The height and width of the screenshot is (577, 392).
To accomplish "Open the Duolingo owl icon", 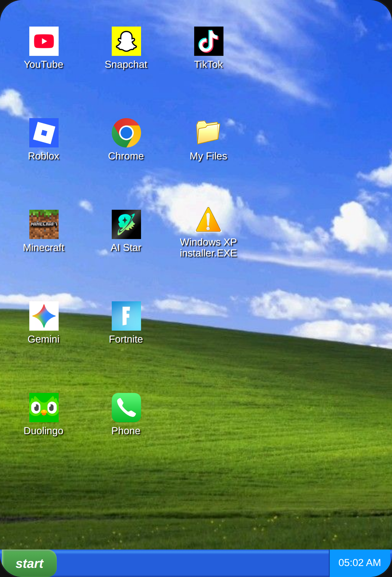I will (x=44, y=408).
